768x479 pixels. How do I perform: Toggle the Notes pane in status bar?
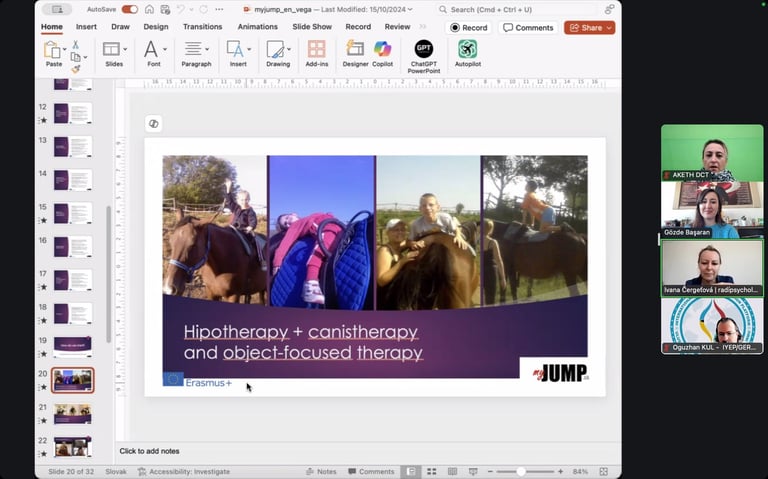[x=321, y=471]
